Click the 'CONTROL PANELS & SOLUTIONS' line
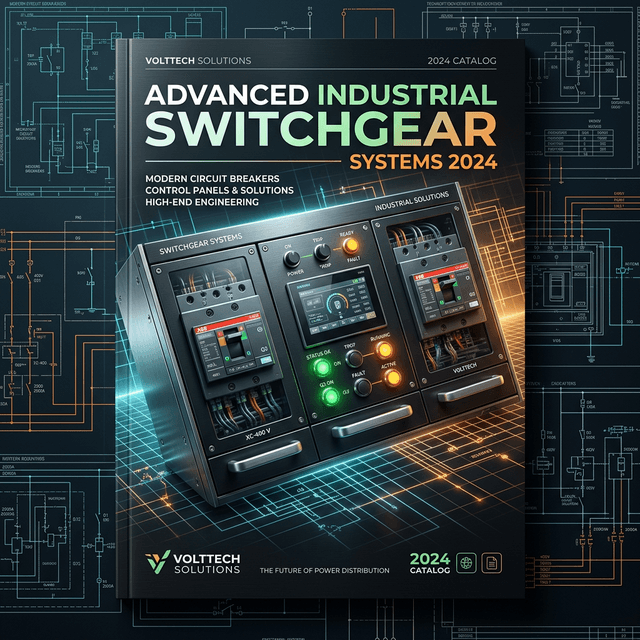This screenshot has width=640, height=640. click(219, 190)
